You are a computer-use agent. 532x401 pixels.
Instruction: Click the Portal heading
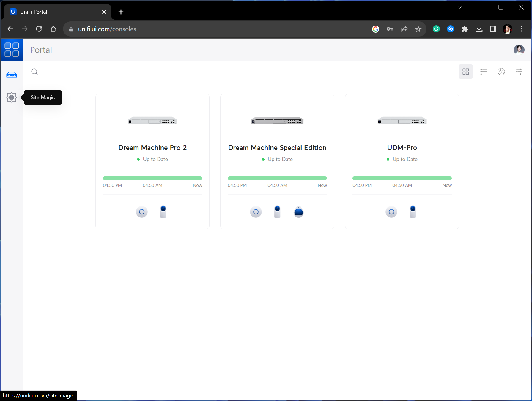tap(41, 50)
